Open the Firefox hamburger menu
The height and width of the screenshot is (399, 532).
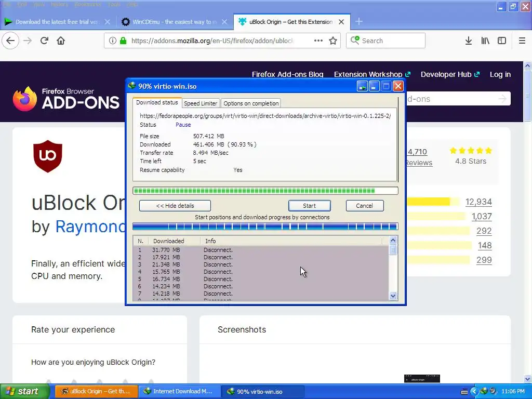pos(522,41)
